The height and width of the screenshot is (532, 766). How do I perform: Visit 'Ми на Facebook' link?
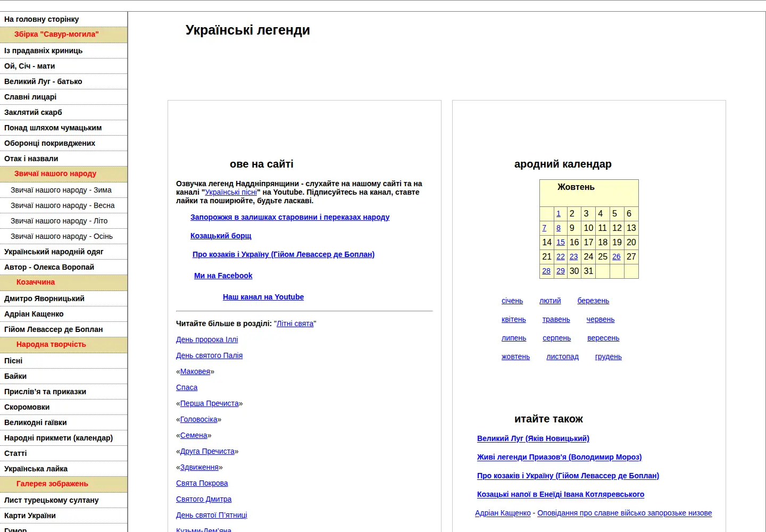point(223,276)
